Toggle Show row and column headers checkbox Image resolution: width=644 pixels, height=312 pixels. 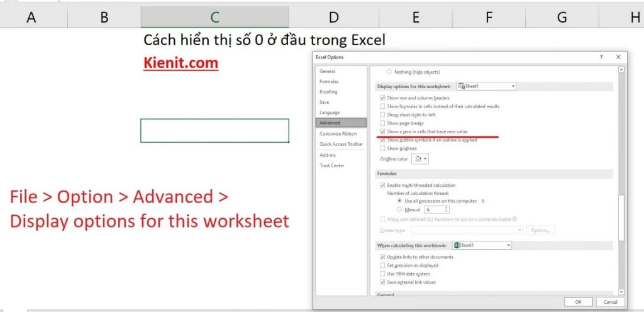(x=383, y=98)
